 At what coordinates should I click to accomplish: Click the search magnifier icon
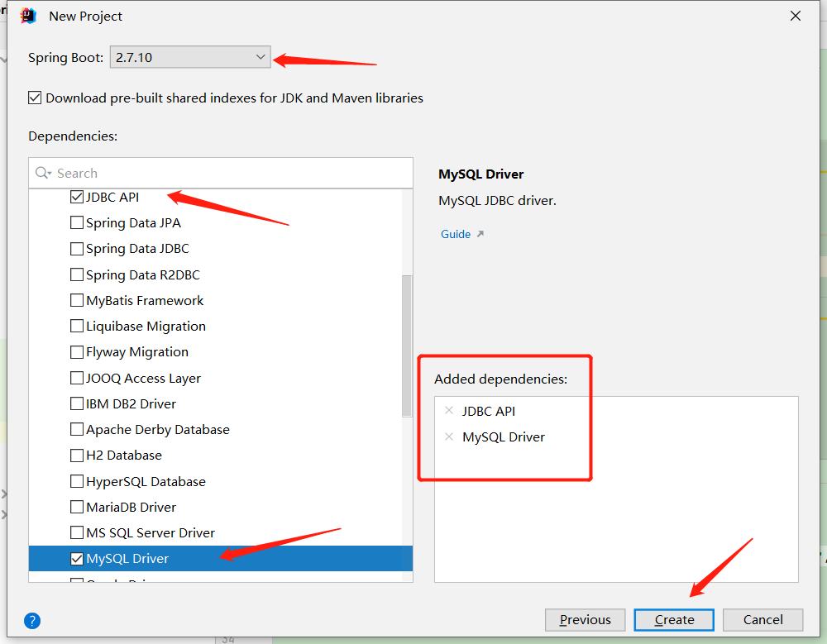(x=42, y=173)
